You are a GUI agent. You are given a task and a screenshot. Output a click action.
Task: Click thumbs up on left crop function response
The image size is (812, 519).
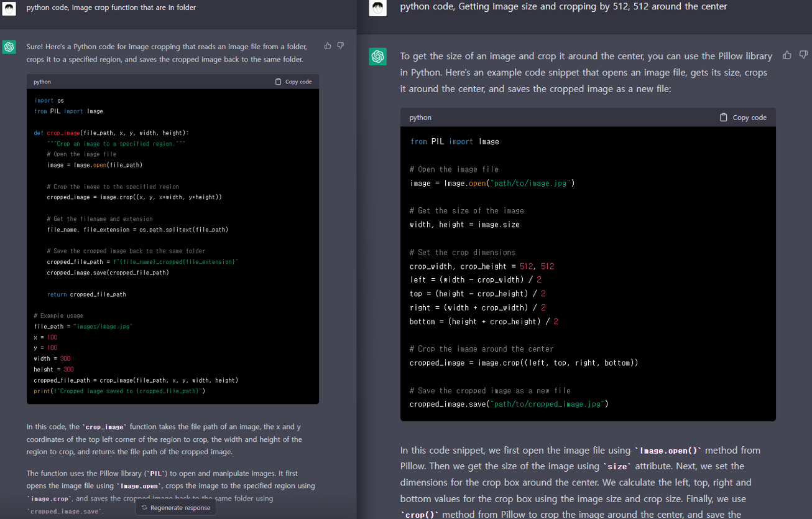[328, 46]
